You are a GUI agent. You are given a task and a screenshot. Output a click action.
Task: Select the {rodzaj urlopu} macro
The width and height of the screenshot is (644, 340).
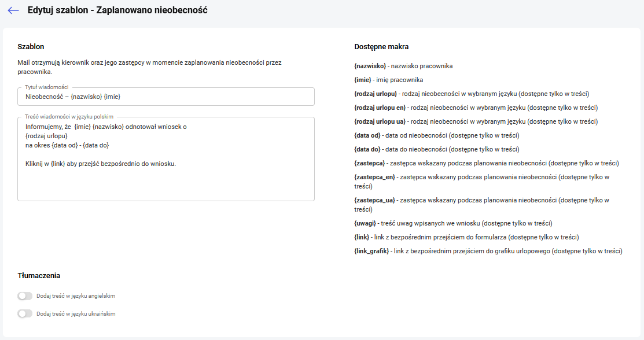[376, 94]
